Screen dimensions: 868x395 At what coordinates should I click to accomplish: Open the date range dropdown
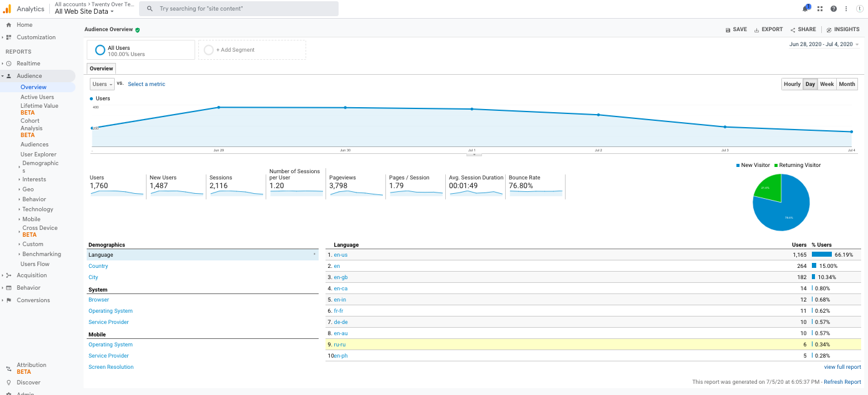824,44
